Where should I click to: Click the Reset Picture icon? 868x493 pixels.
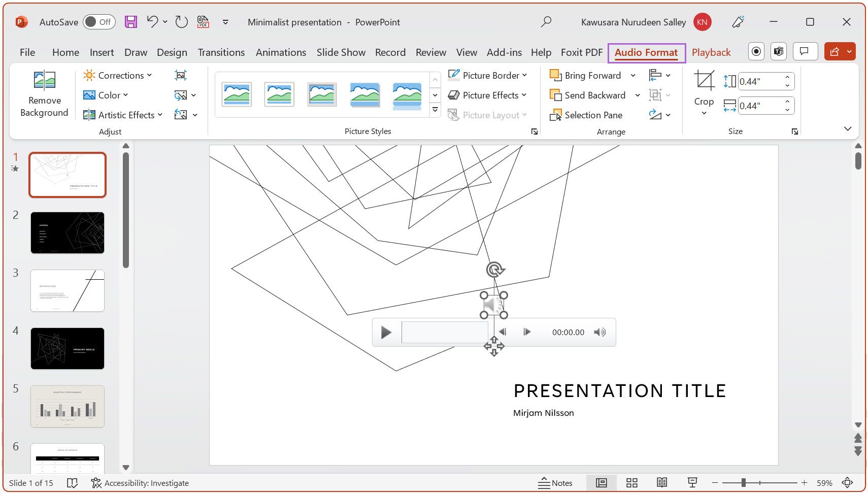pos(181,115)
